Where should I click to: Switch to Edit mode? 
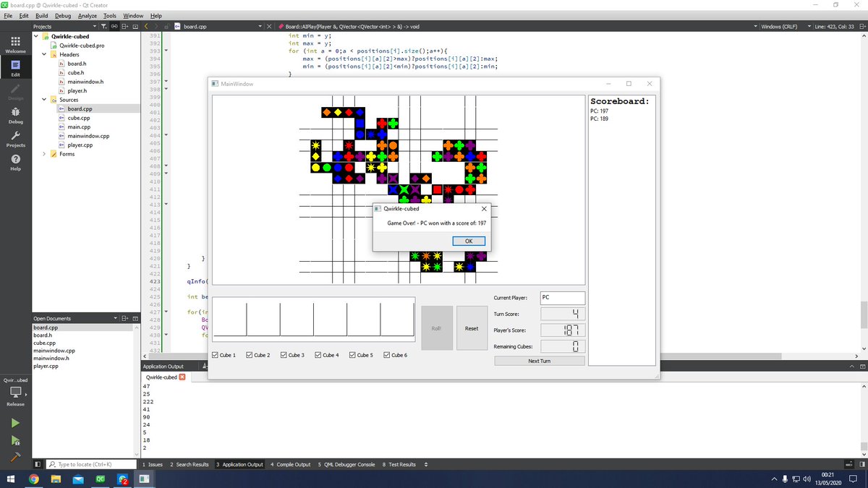(15, 68)
